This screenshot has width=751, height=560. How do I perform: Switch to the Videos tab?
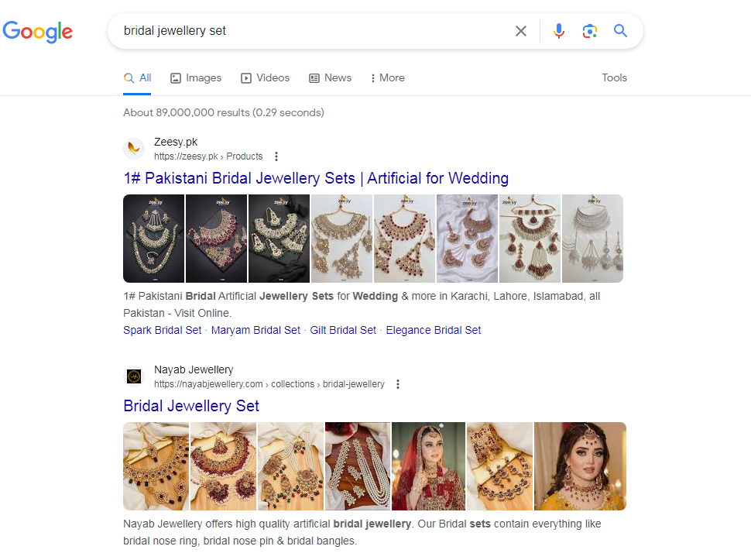pyautogui.click(x=265, y=78)
